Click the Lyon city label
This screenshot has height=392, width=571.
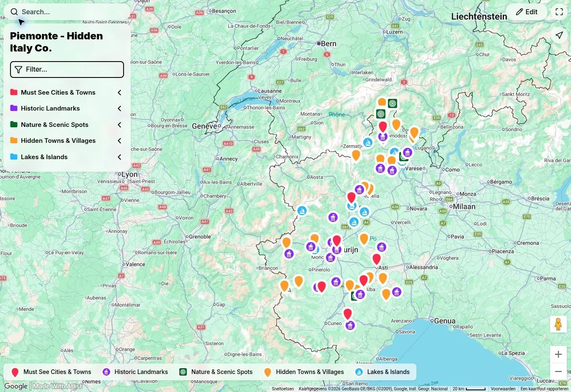pos(129,174)
